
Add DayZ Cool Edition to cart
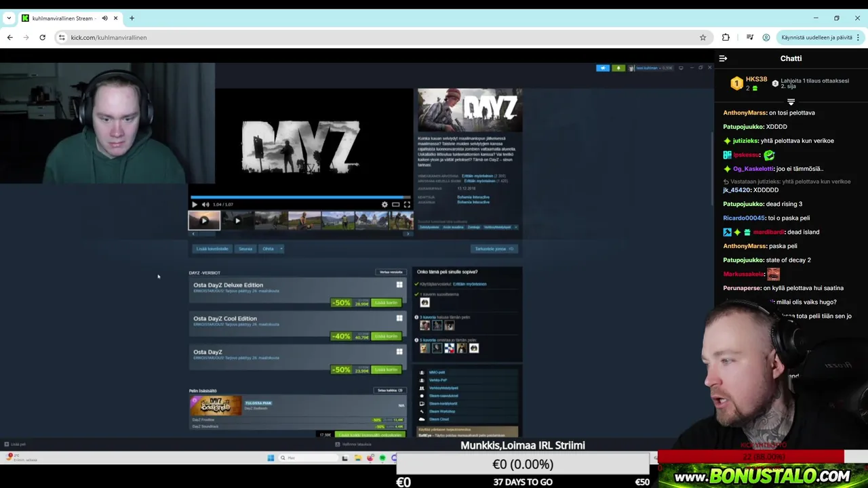[x=387, y=336]
